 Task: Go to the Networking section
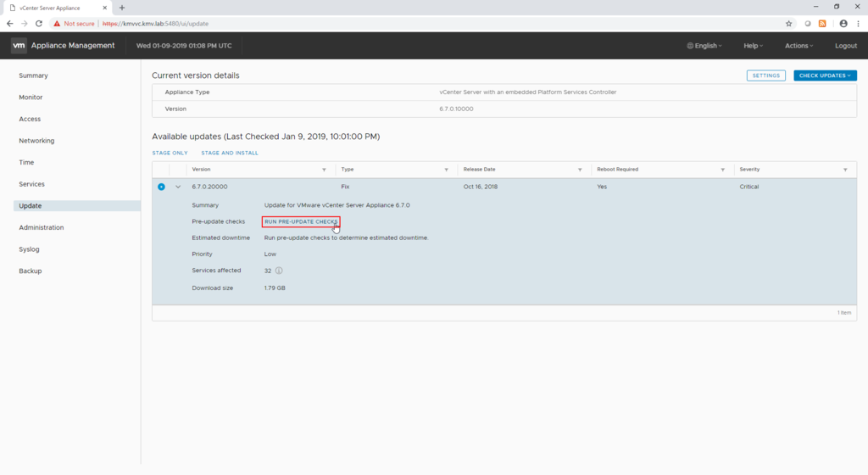(x=36, y=141)
